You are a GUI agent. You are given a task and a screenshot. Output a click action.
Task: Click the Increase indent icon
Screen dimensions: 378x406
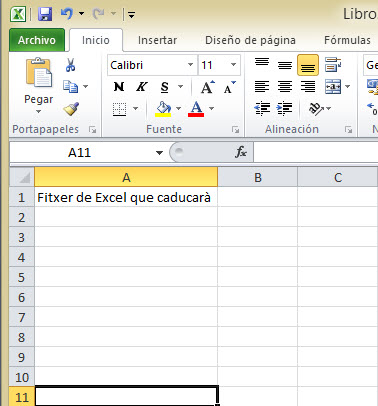[x=284, y=108]
